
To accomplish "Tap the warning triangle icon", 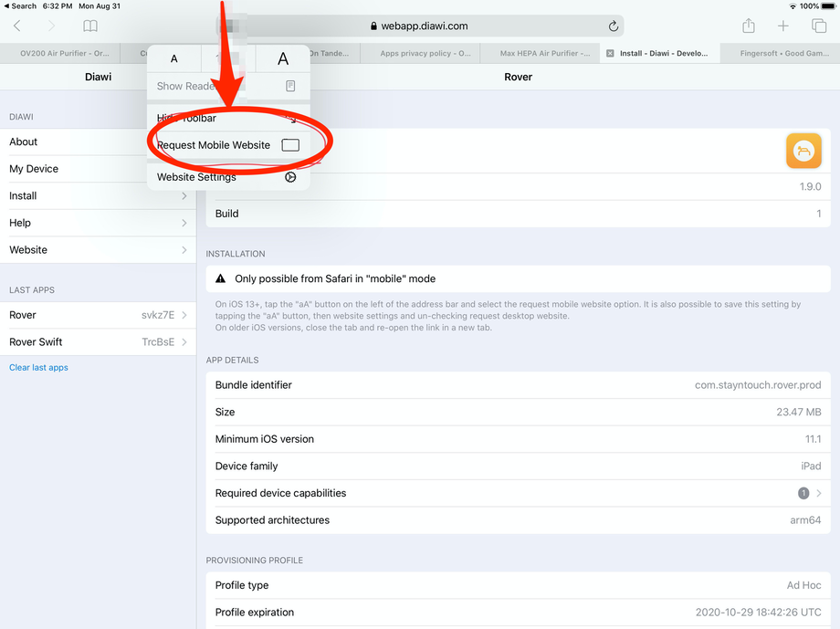I will [220, 278].
